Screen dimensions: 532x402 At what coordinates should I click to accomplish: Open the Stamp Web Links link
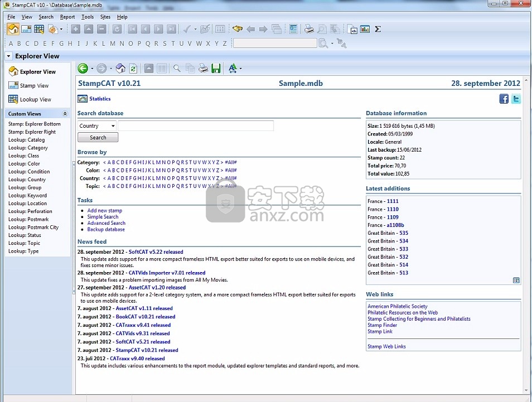386,346
